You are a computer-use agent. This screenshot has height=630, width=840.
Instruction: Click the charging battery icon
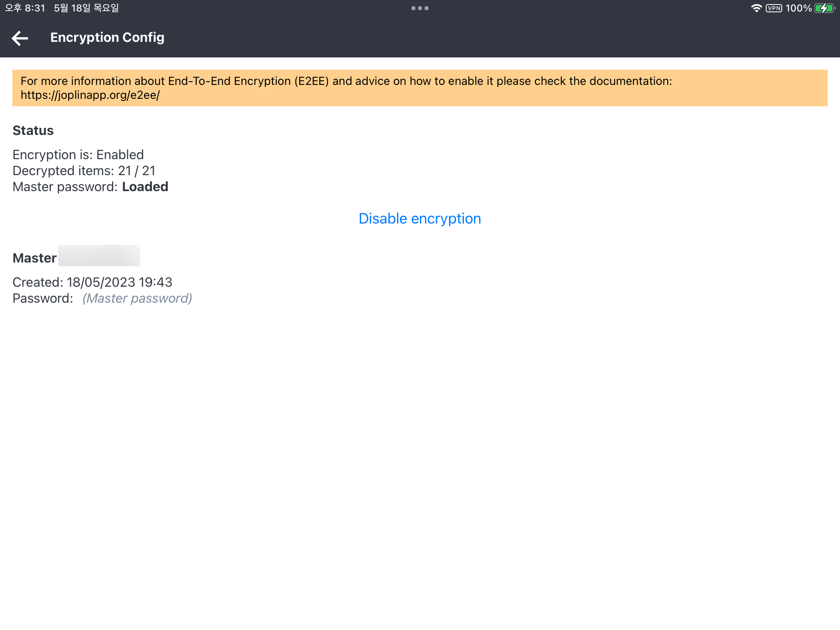[824, 8]
